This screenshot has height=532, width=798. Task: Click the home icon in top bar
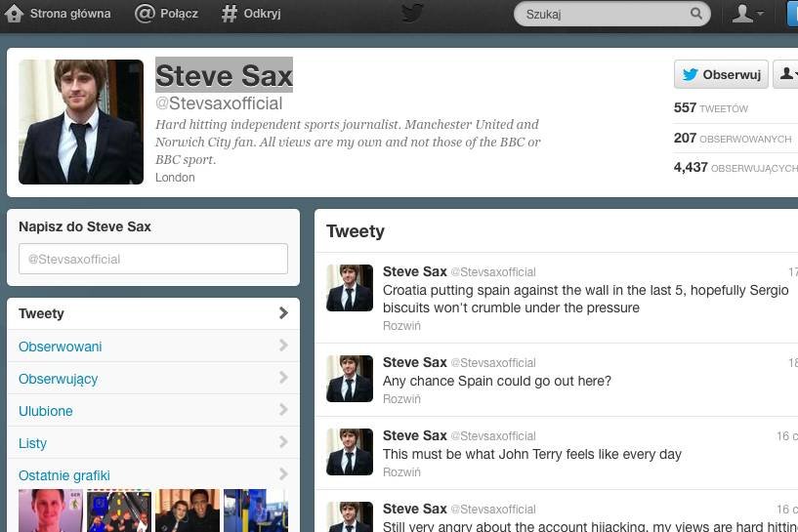(15, 14)
